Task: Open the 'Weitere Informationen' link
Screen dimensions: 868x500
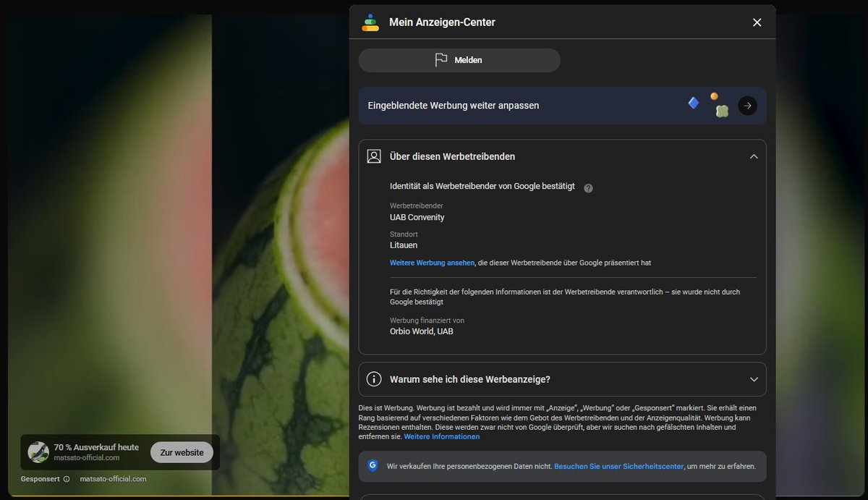Action: 441,436
